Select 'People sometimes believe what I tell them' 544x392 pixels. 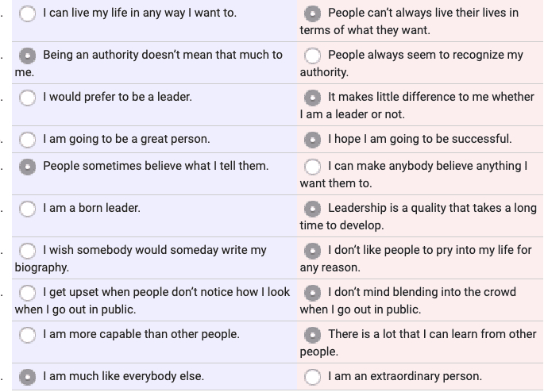click(x=28, y=167)
